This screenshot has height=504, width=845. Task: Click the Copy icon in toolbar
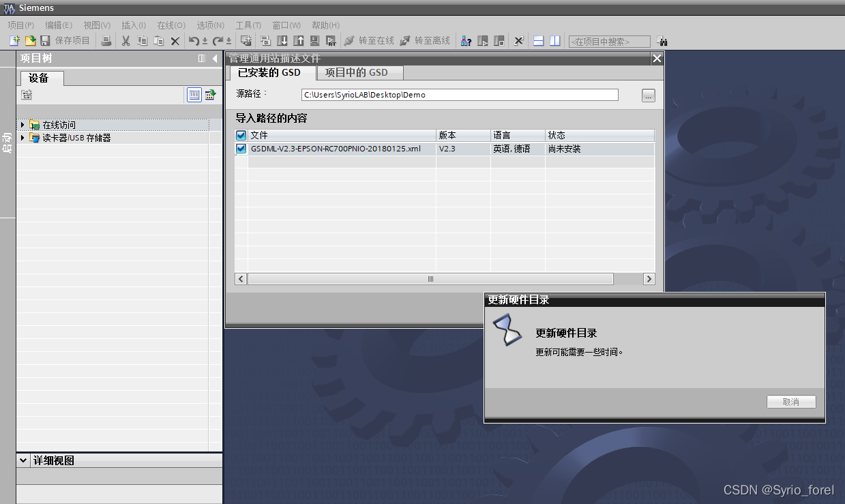142,41
